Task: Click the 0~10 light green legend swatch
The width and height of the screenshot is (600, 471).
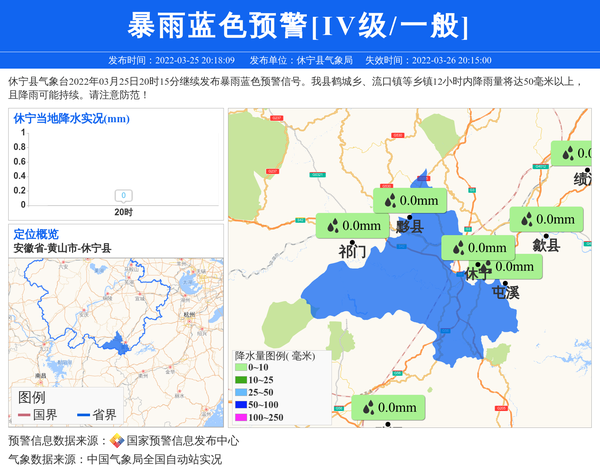Action: [x=240, y=368]
